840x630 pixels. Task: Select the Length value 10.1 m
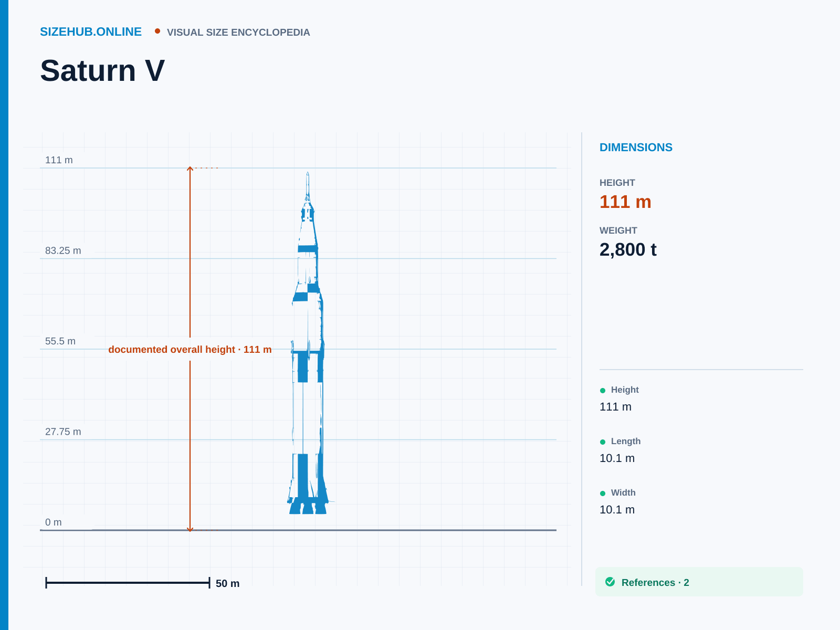(617, 458)
